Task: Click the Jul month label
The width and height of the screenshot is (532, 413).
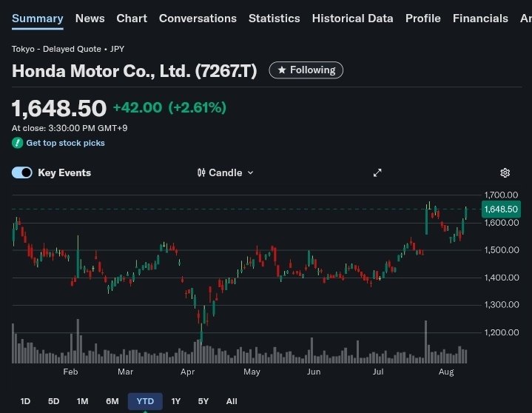Action: pos(378,372)
